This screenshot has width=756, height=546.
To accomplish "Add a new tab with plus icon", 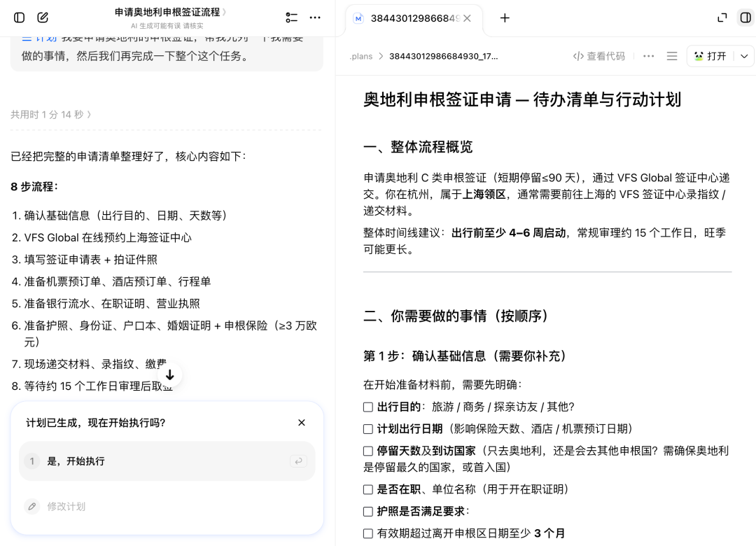I will tap(505, 18).
